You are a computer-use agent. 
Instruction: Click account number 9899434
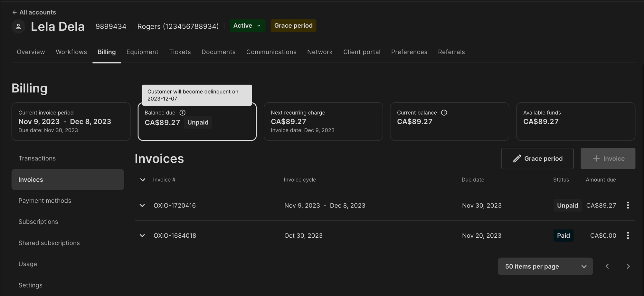tap(111, 26)
